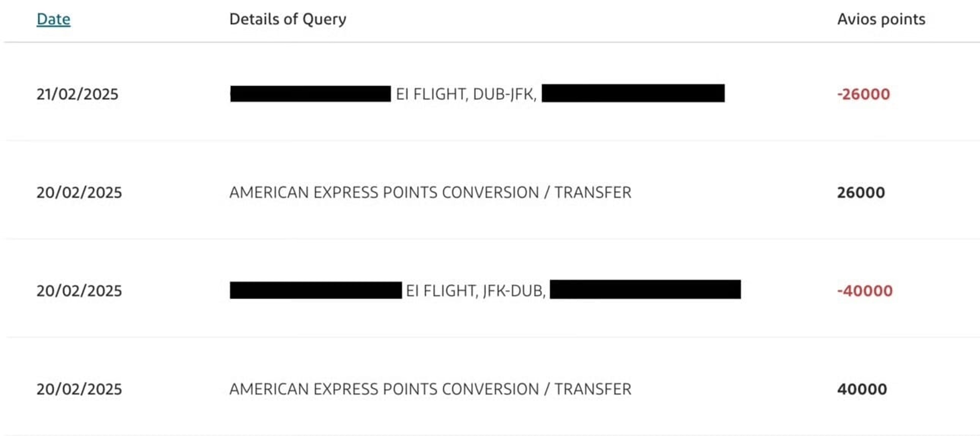The height and width of the screenshot is (436, 980).
Task: Click the divider line beneath the column headers
Action: 492,42
